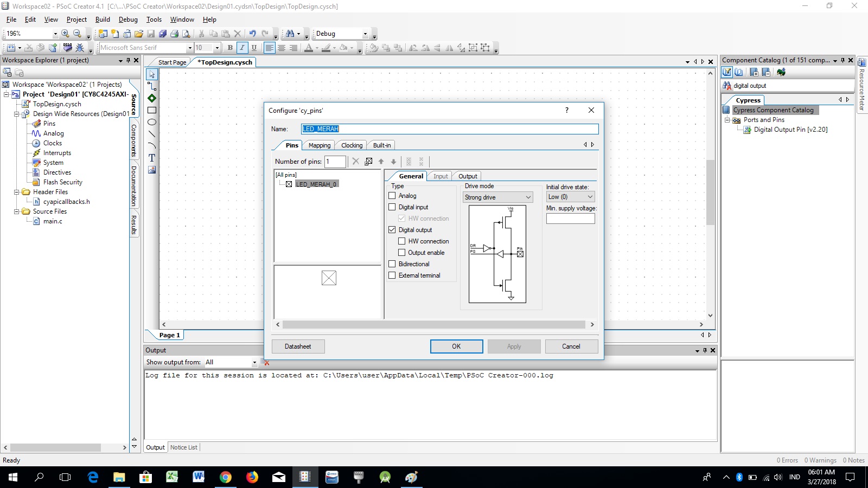Click OK to confirm pin configuration
Viewport: 868px width, 488px height.
(x=456, y=346)
